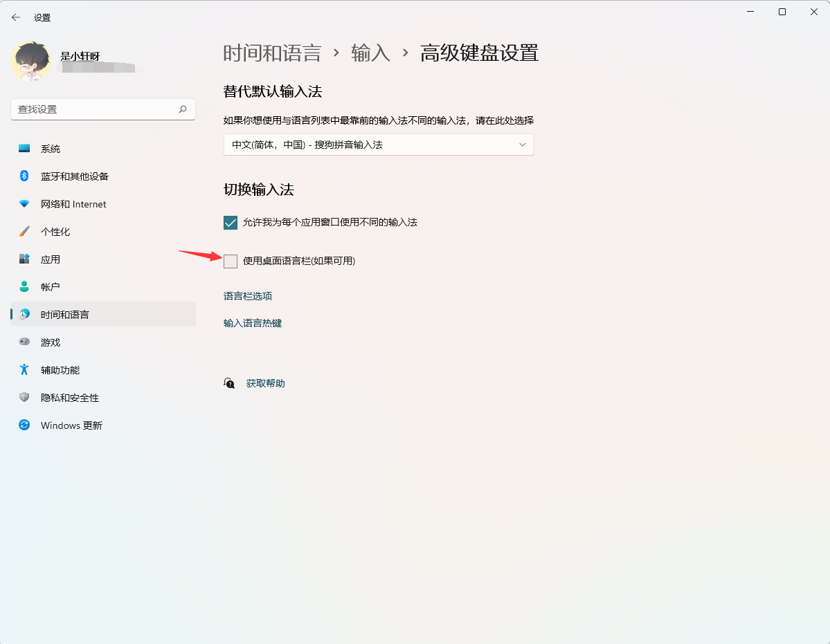Open 辅助功能 settings
This screenshot has height=644, width=830.
coord(60,369)
